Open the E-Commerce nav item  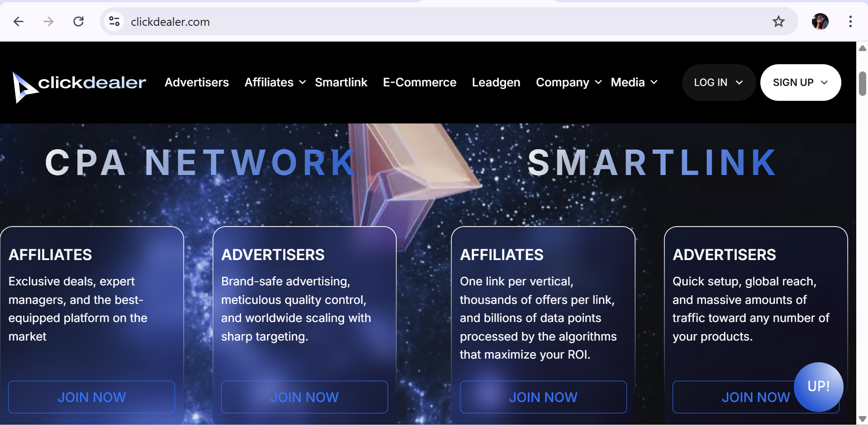click(x=419, y=82)
